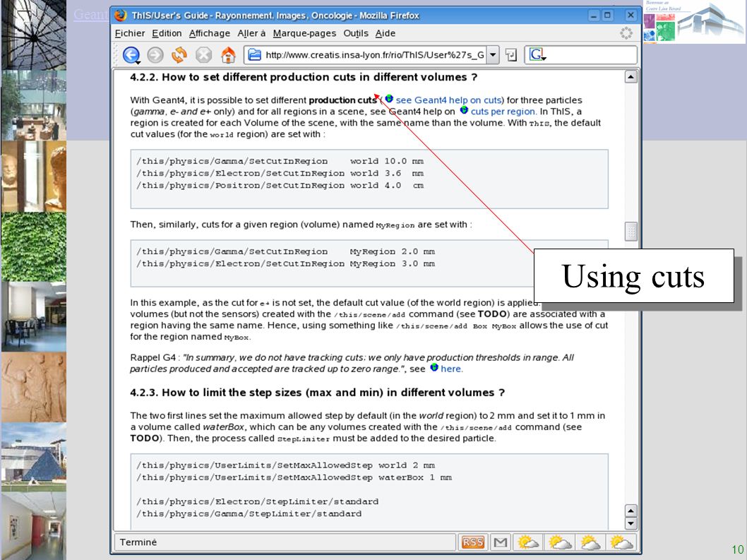
Task: Click the line '/this/physics/Positron/SetCutInRegion world 4.0 cm'
Action: tap(280, 186)
